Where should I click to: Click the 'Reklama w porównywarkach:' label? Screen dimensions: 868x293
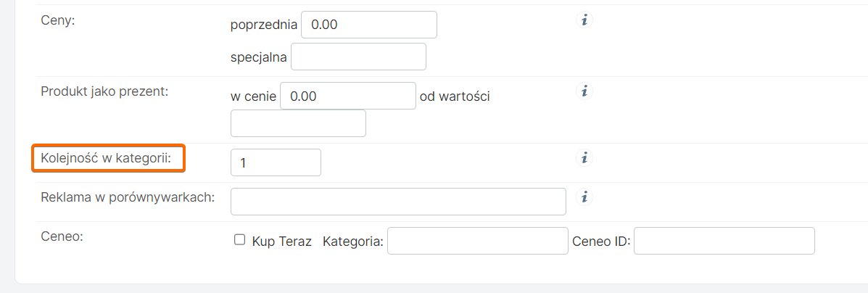(x=128, y=197)
